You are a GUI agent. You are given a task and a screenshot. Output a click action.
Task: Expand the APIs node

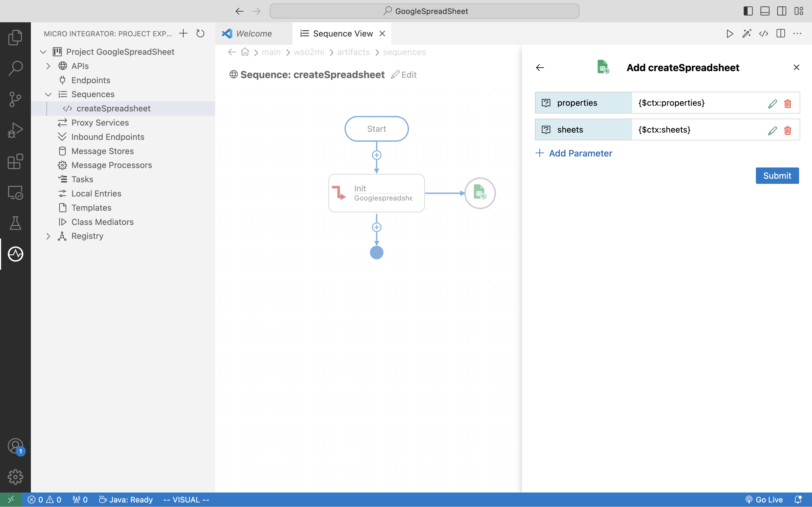pos(48,66)
